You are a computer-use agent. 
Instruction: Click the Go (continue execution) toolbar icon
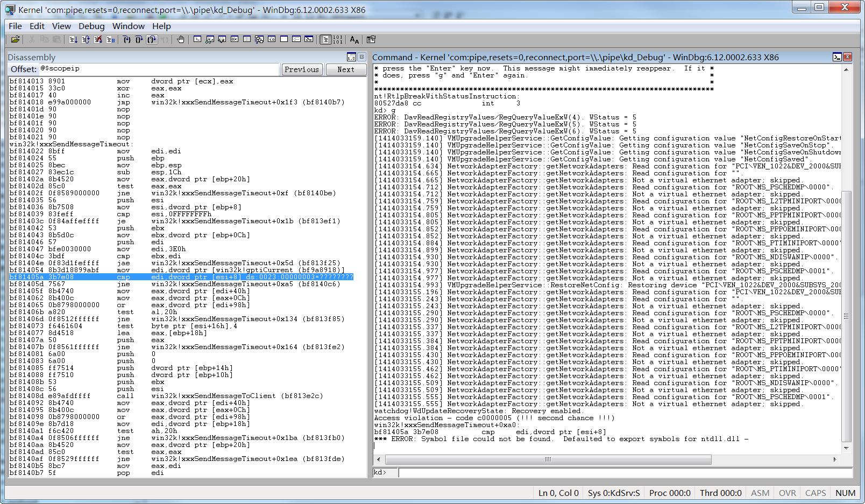point(73,39)
